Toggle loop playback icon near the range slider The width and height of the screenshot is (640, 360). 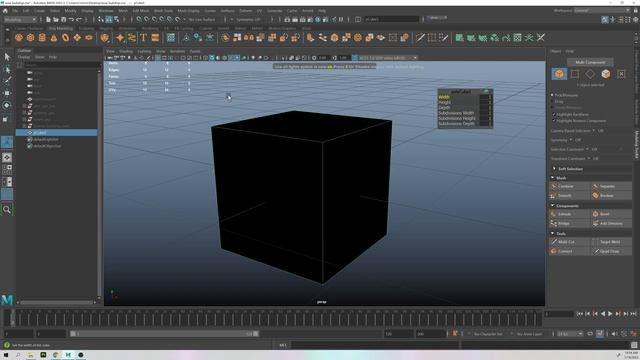tap(590, 334)
